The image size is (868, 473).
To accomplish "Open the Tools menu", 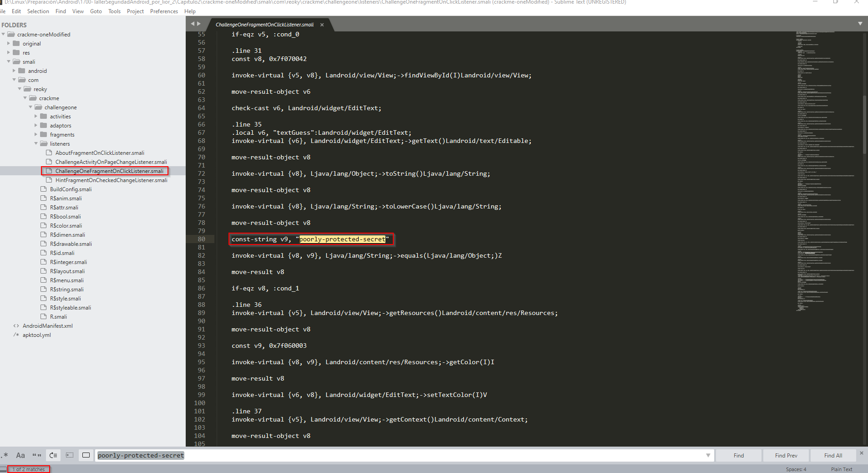I will [x=114, y=11].
